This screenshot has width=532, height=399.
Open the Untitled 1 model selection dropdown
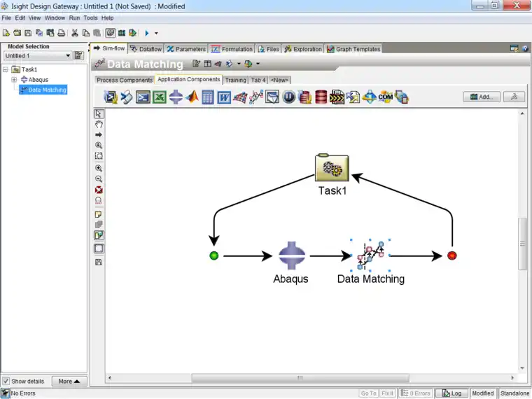point(37,55)
